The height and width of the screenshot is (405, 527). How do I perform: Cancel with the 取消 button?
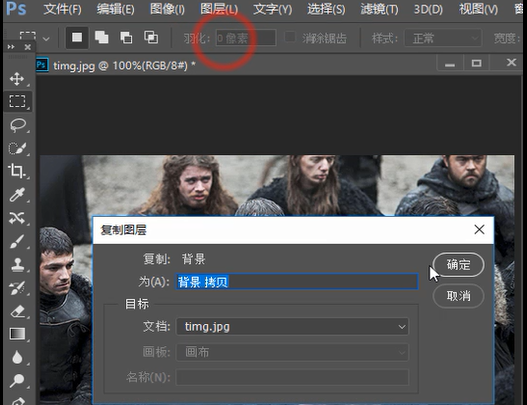[x=458, y=296]
